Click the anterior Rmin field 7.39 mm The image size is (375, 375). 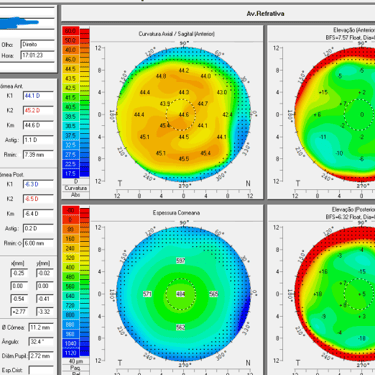38,155
